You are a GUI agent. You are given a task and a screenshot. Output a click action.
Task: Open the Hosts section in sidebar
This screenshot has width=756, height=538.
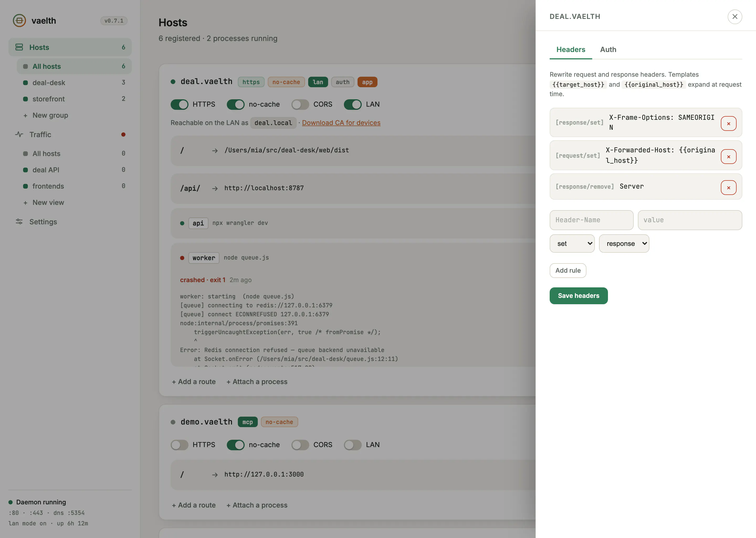click(70, 47)
